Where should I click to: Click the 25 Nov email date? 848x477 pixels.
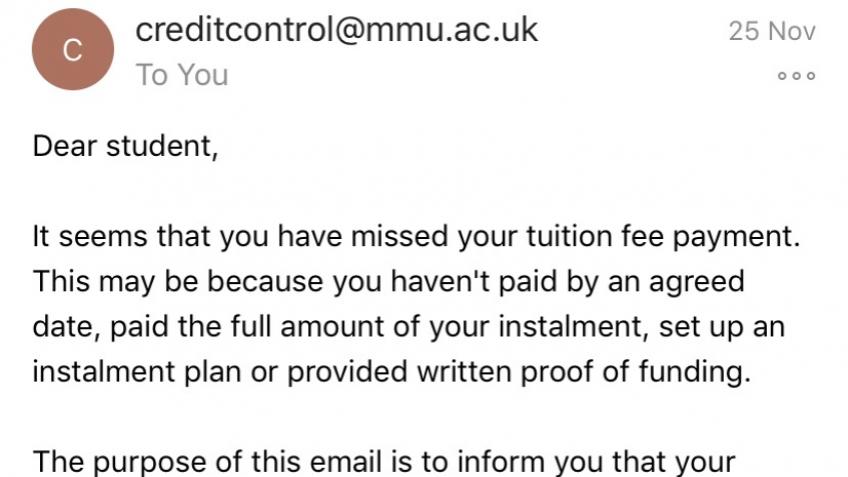pyautogui.click(x=772, y=30)
